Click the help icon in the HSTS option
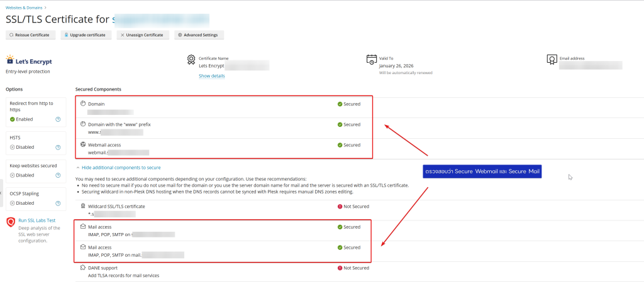This screenshot has width=644, height=282. (x=58, y=148)
